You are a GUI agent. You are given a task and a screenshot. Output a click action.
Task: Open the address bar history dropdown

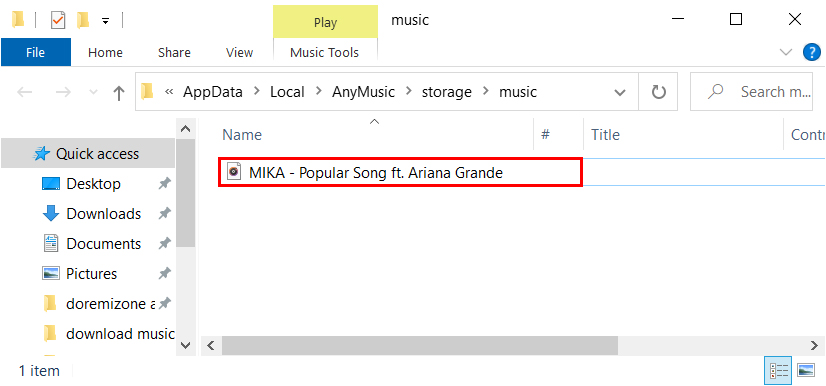620,93
